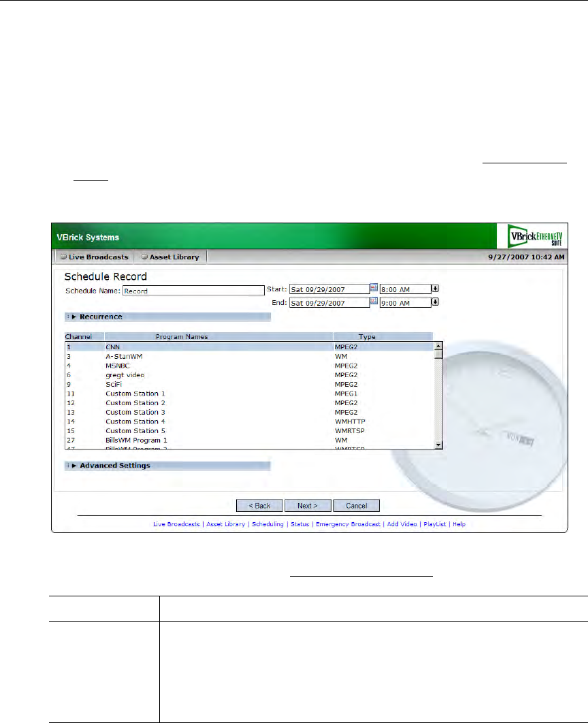Switch to the Asset Library tab
The width and height of the screenshot is (588, 723).
pyautogui.click(x=171, y=257)
